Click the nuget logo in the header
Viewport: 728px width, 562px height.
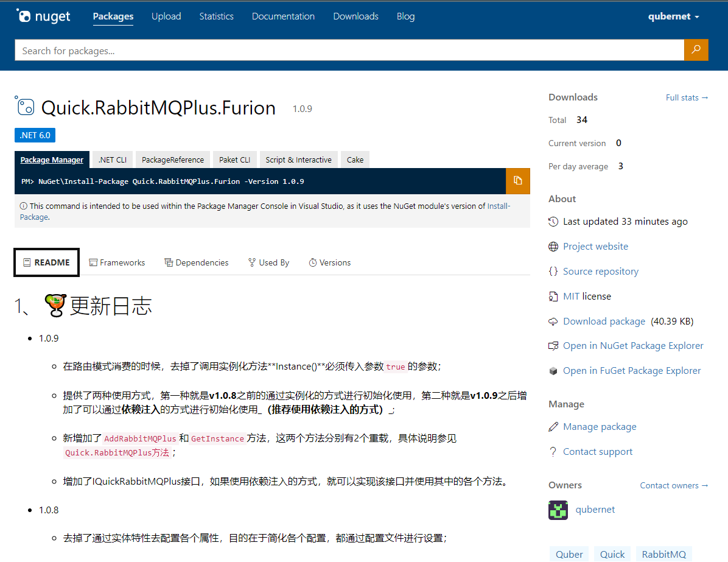[43, 16]
